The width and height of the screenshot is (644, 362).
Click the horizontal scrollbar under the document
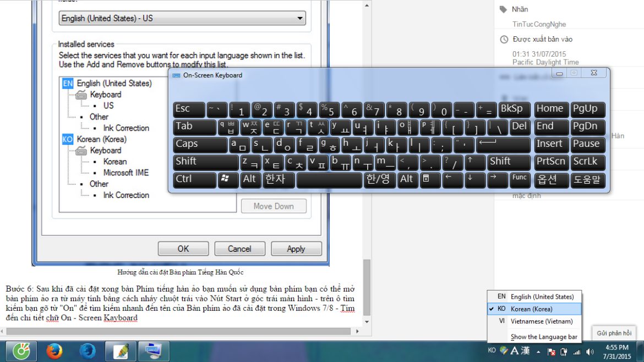click(176, 331)
